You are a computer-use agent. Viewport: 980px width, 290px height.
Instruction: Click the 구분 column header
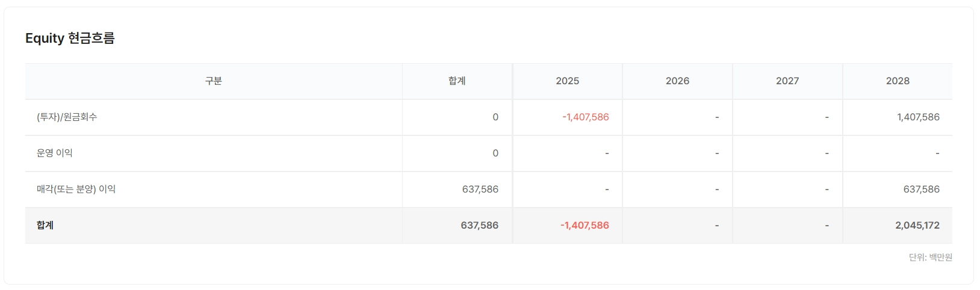213,81
